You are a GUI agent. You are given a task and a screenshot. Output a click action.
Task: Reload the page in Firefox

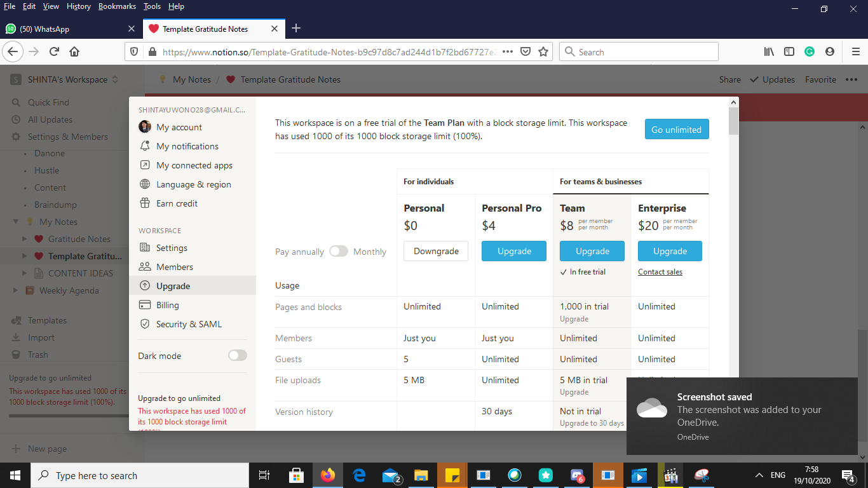(x=54, y=51)
